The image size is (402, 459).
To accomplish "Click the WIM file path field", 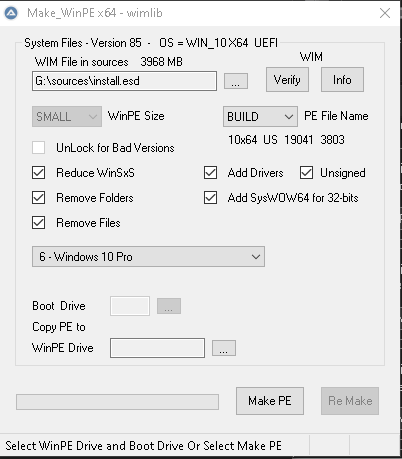I will (x=124, y=81).
